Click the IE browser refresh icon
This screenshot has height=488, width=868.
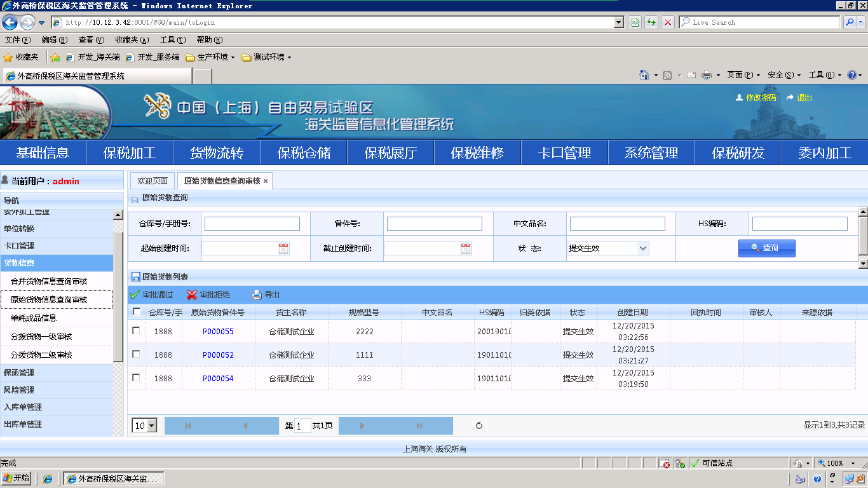coord(651,22)
